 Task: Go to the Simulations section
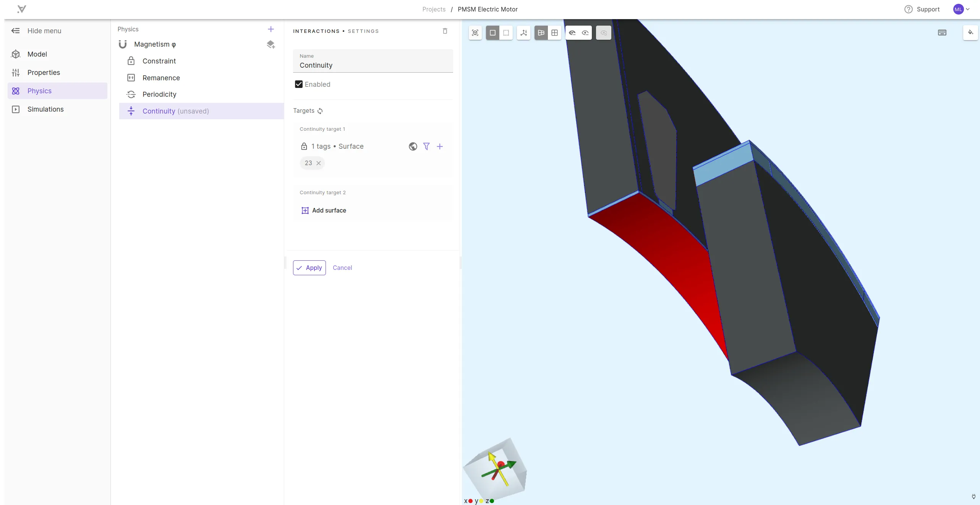coord(57,109)
